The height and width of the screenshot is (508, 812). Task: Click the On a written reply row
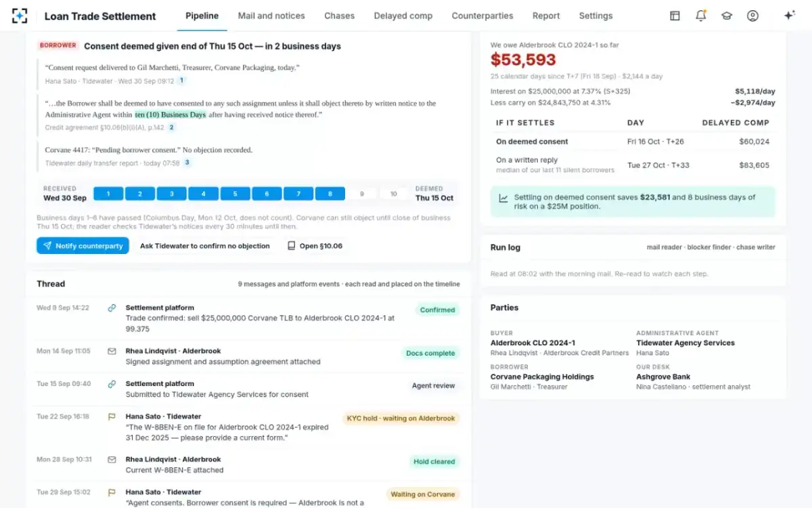[x=633, y=165]
